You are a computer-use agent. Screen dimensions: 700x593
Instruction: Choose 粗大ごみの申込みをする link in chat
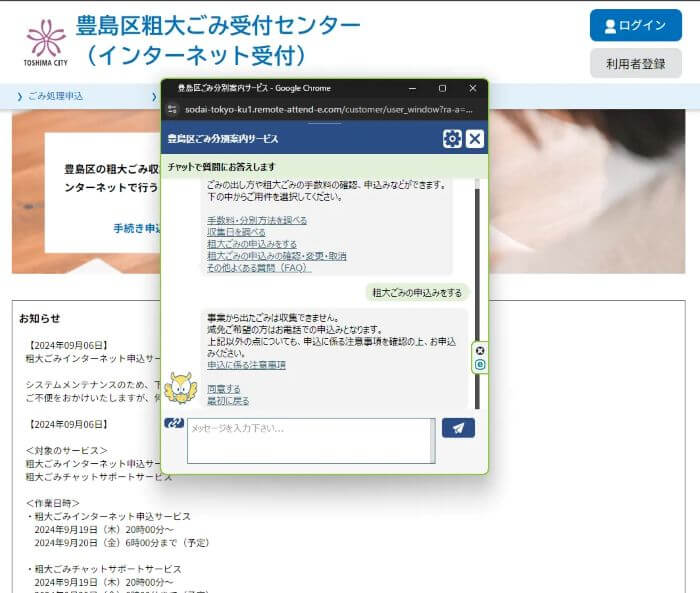(252, 244)
